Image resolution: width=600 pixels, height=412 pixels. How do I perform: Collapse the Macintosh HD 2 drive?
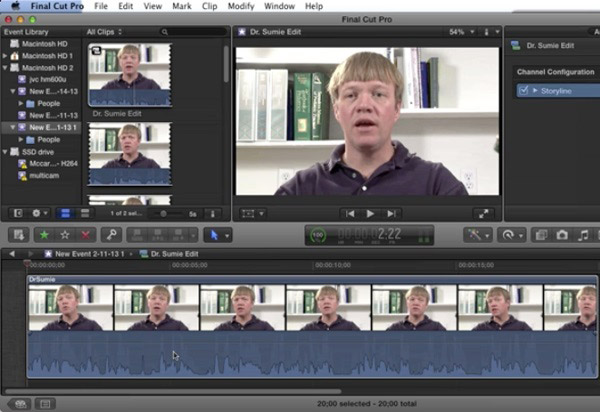point(5,68)
